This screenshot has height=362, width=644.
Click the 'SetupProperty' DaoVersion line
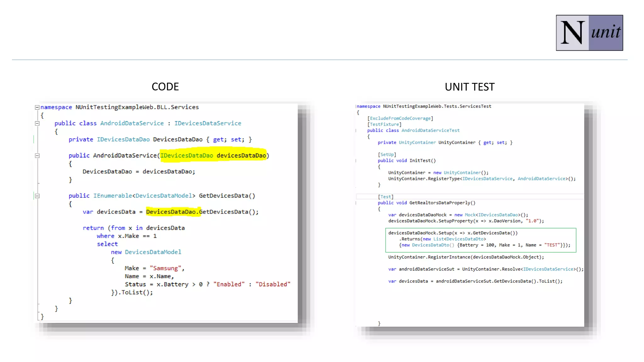466,221
